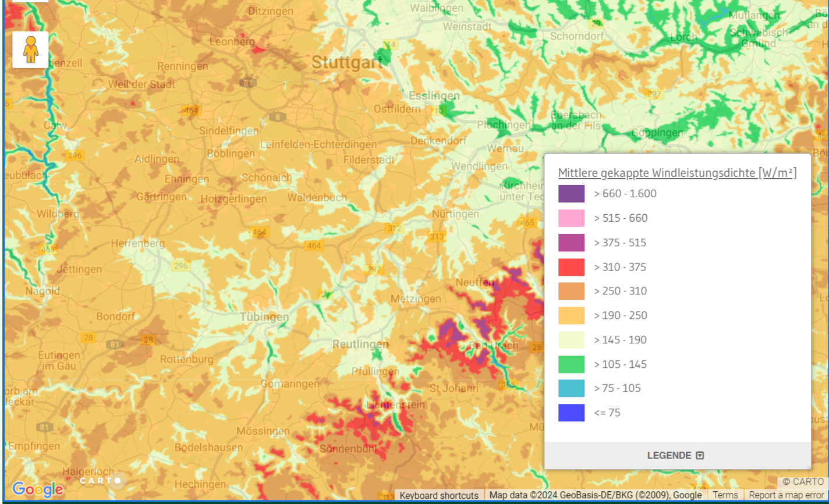Click the white CARTO logo beside Google logo

[x=101, y=481]
